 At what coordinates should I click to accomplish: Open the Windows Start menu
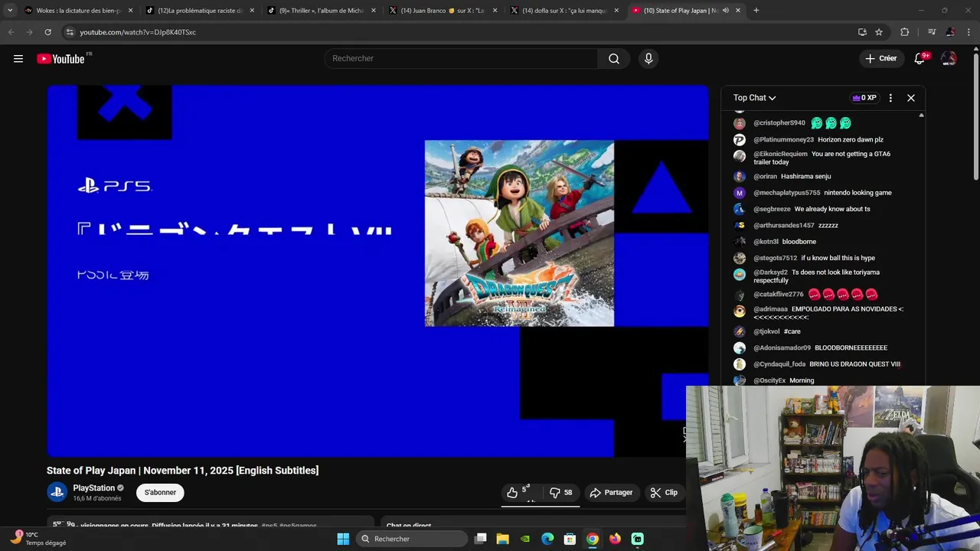coord(343,539)
